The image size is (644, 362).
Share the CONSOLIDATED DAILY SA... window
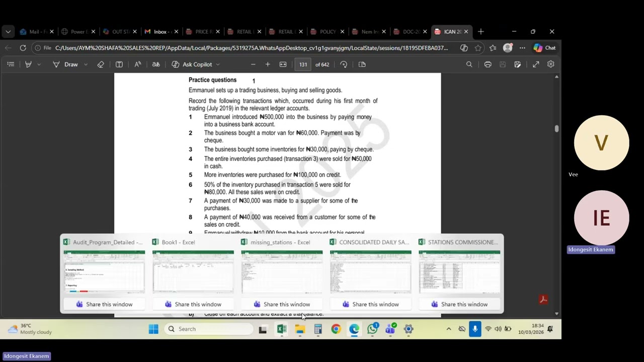click(371, 304)
